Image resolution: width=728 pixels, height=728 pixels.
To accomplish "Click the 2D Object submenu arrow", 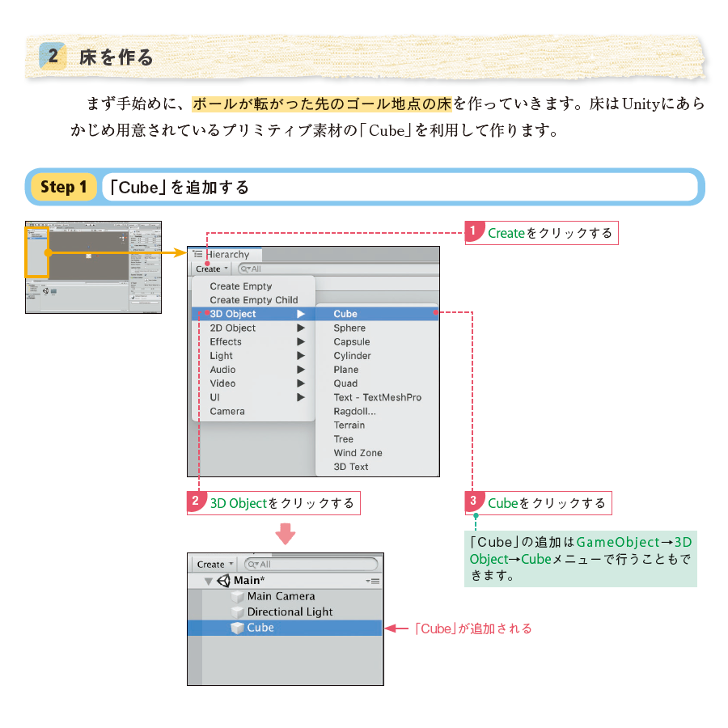I will point(301,328).
